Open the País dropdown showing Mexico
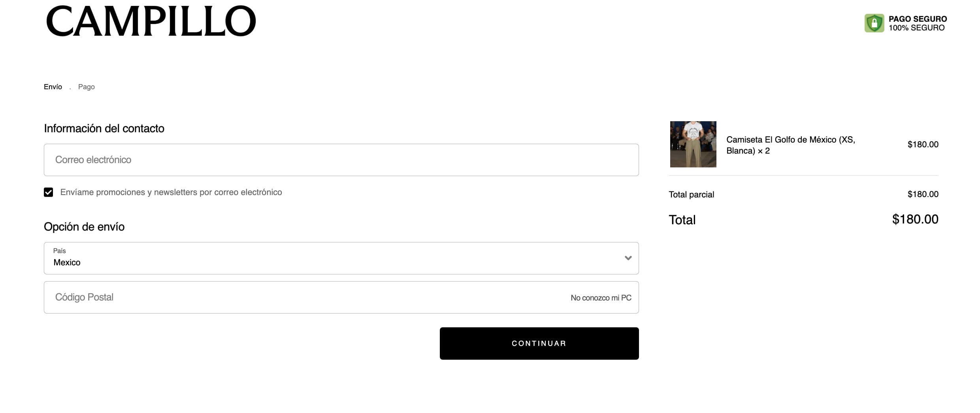The height and width of the screenshot is (413, 980). (x=341, y=258)
